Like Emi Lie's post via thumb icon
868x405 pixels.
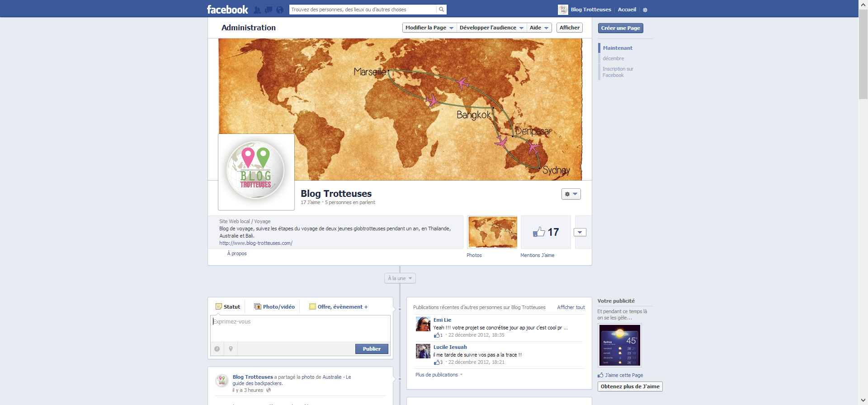tap(437, 335)
